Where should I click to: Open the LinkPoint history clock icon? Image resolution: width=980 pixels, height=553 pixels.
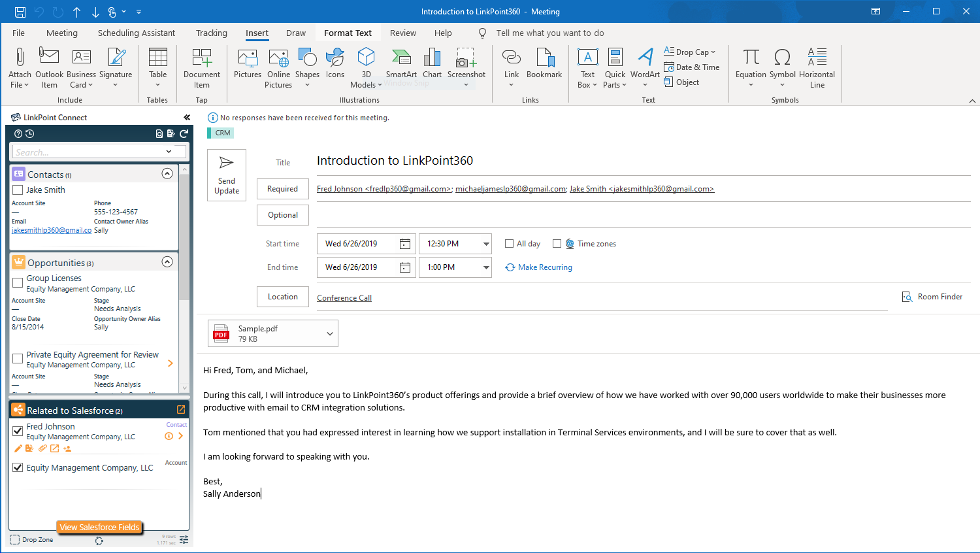[29, 133]
